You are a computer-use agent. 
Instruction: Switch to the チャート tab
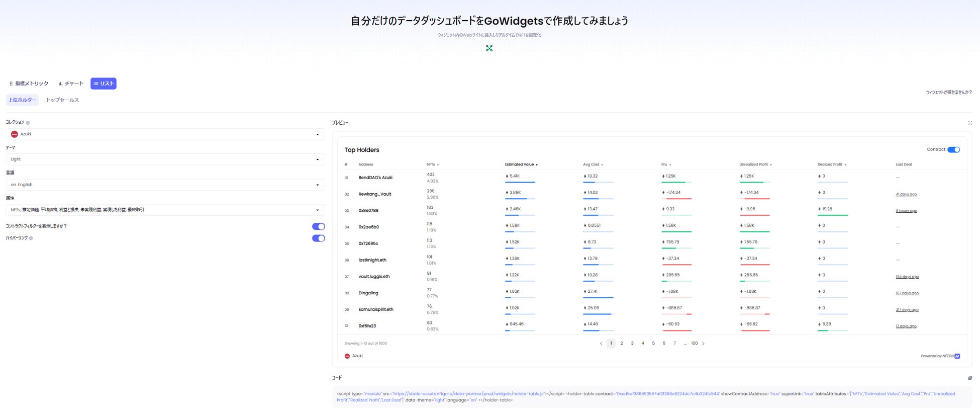coord(71,84)
